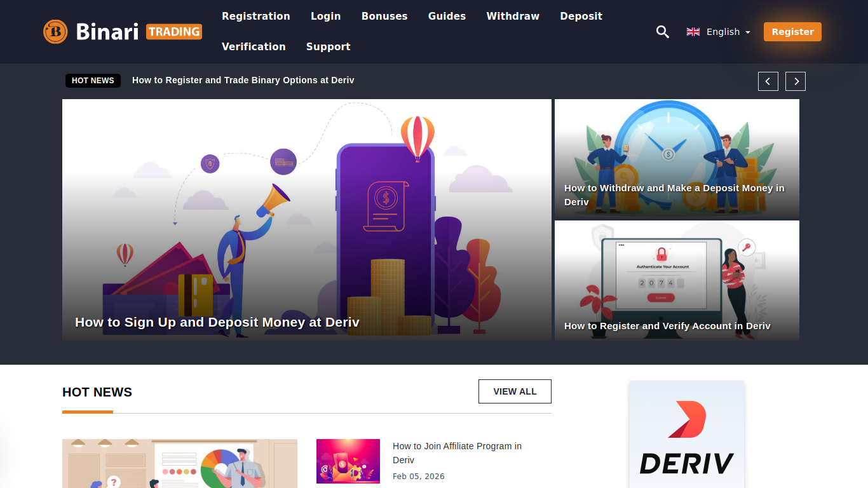This screenshot has width=868, height=488.
Task: Open 'How to Join Affiliate Program' article link
Action: [458, 453]
